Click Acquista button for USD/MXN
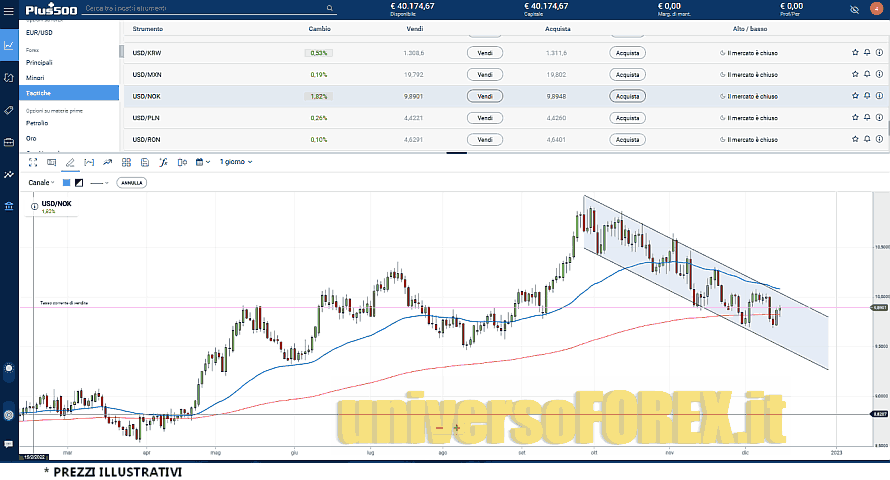890x480 pixels. (627, 74)
